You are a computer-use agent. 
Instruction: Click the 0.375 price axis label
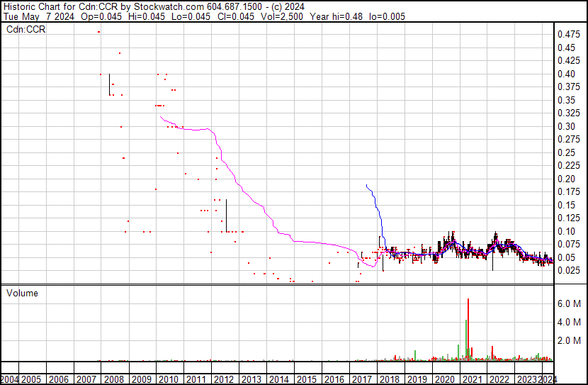point(568,87)
